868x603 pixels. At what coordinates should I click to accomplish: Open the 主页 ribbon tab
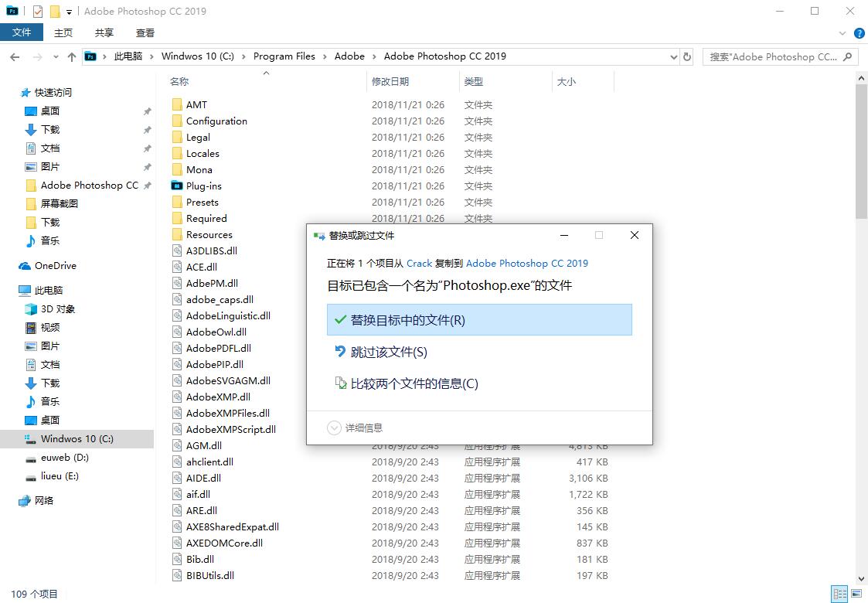[x=63, y=32]
